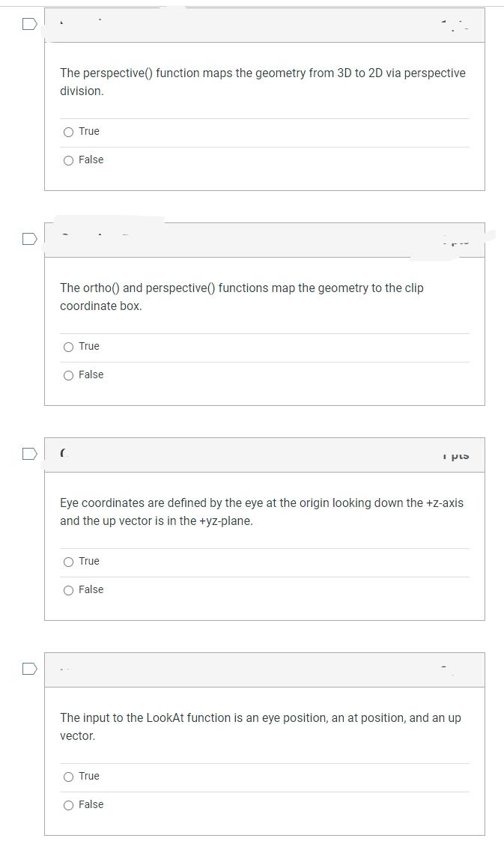Click the 1 pts label on the eye coordinates question
This screenshot has width=504, height=853.
(457, 455)
